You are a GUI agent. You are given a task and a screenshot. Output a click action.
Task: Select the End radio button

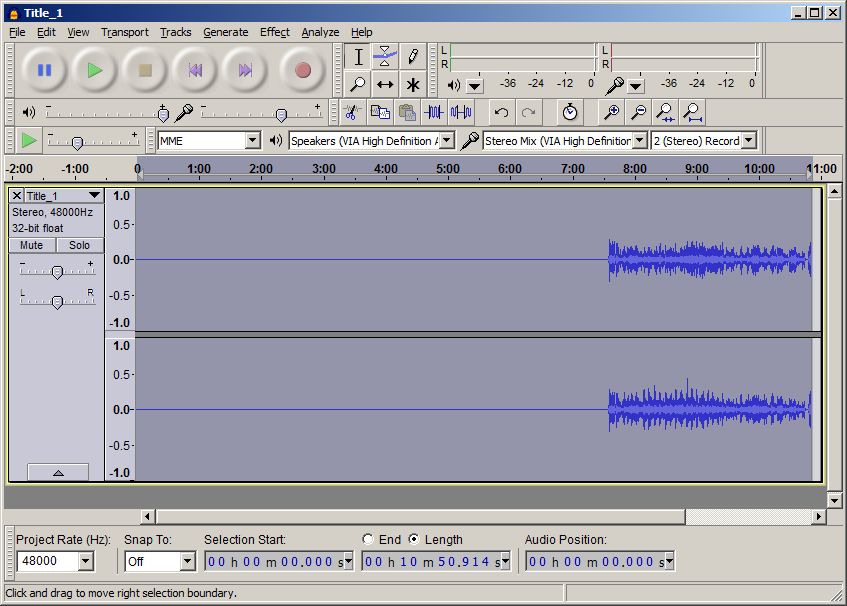(x=368, y=539)
